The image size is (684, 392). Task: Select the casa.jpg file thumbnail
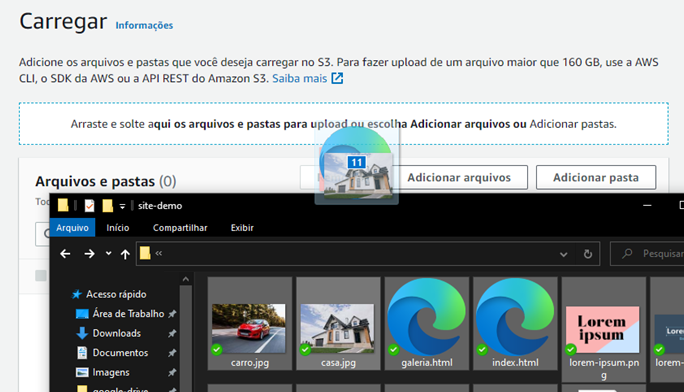coord(338,324)
